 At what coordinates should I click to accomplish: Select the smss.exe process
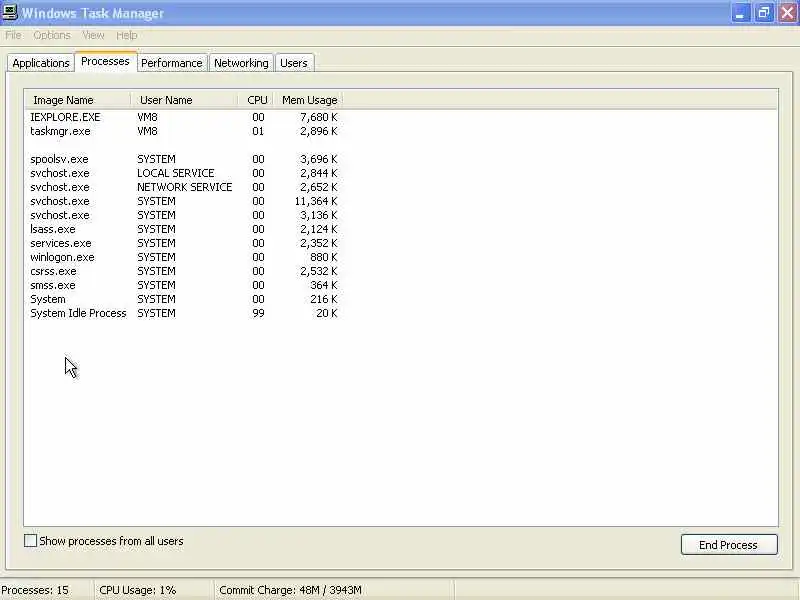(184, 285)
